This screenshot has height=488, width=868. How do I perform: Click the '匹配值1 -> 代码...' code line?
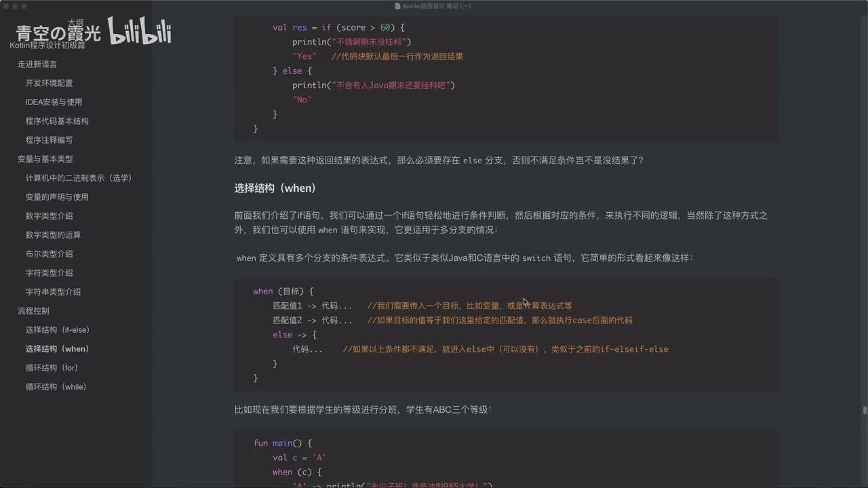[313, 306]
